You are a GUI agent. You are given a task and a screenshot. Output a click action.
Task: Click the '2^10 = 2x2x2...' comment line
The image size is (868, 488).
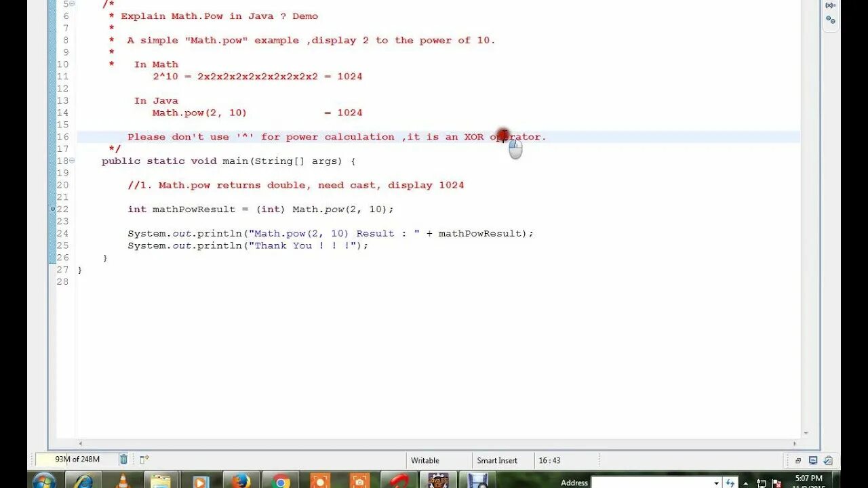[x=258, y=77]
